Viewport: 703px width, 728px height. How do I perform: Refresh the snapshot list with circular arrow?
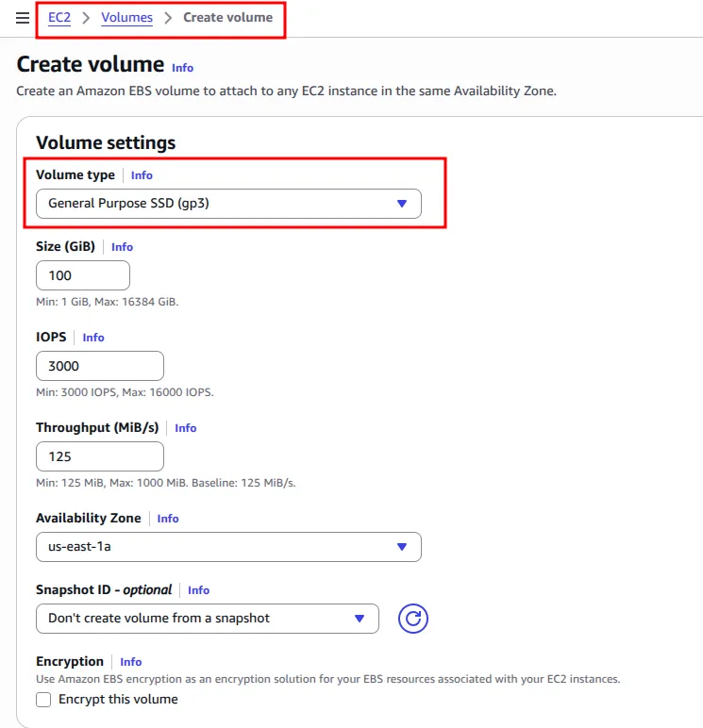412,619
